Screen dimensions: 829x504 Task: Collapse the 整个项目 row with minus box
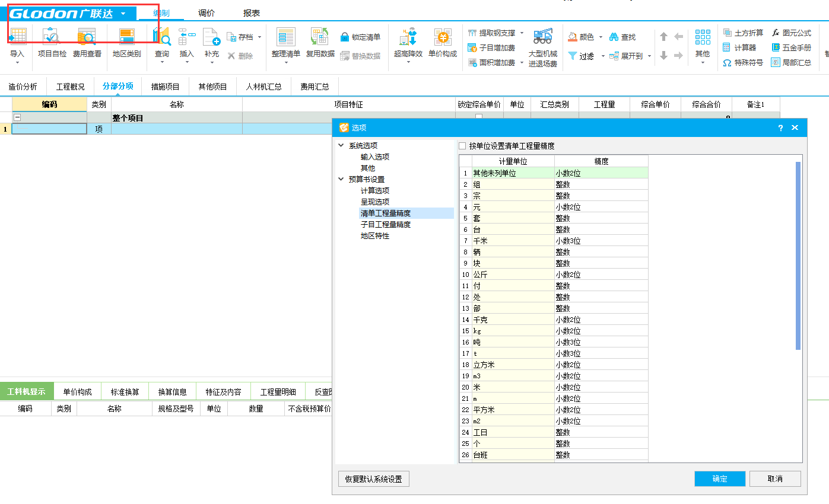tap(17, 118)
